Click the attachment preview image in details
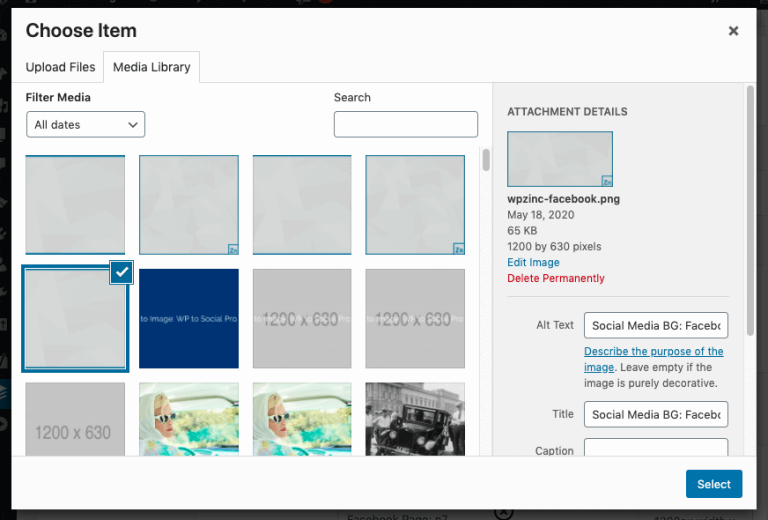 pyautogui.click(x=560, y=159)
